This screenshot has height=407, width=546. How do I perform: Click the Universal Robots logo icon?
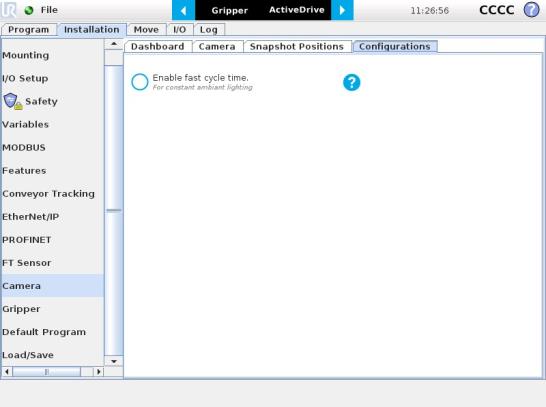pos(9,10)
